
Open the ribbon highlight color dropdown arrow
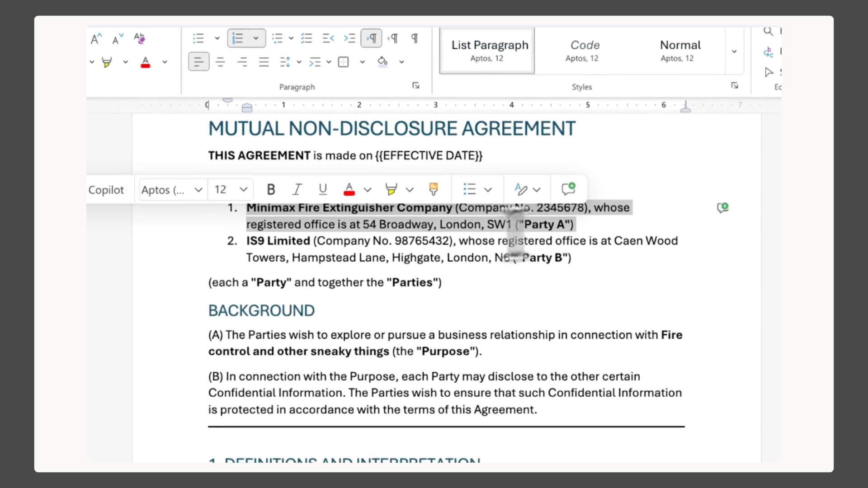point(125,62)
